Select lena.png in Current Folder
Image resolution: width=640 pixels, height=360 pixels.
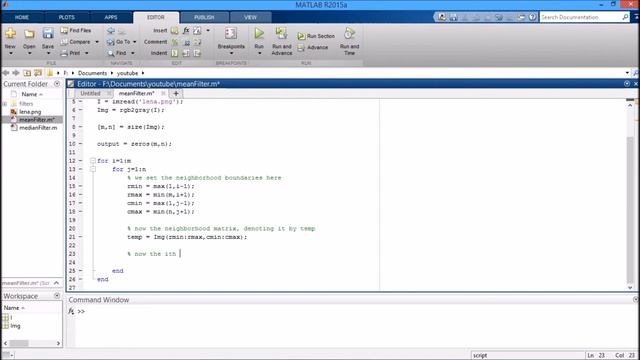30,112
